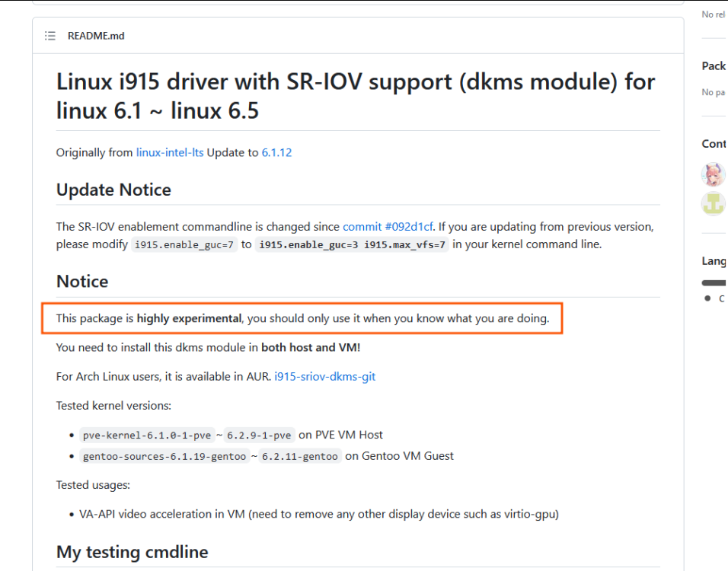Click the Languages sidebar heading
This screenshot has width=728, height=571.
(714, 261)
